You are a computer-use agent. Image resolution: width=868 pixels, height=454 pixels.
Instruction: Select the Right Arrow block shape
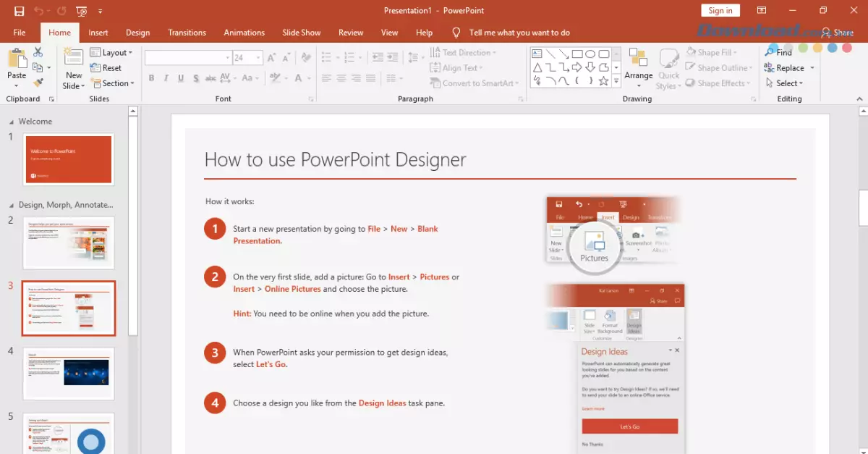tap(577, 67)
